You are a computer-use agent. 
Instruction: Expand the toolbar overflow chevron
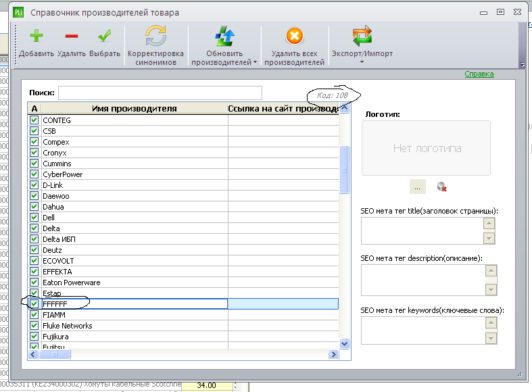point(523,64)
